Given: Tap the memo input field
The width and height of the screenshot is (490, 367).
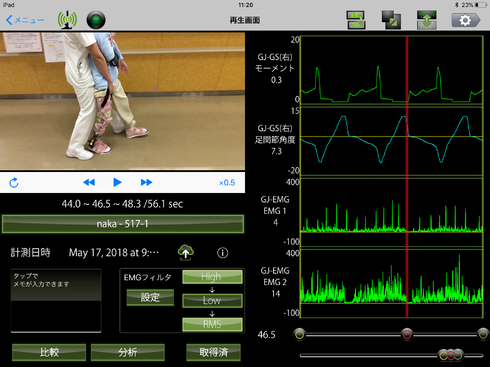Looking at the screenshot, I should [x=56, y=301].
